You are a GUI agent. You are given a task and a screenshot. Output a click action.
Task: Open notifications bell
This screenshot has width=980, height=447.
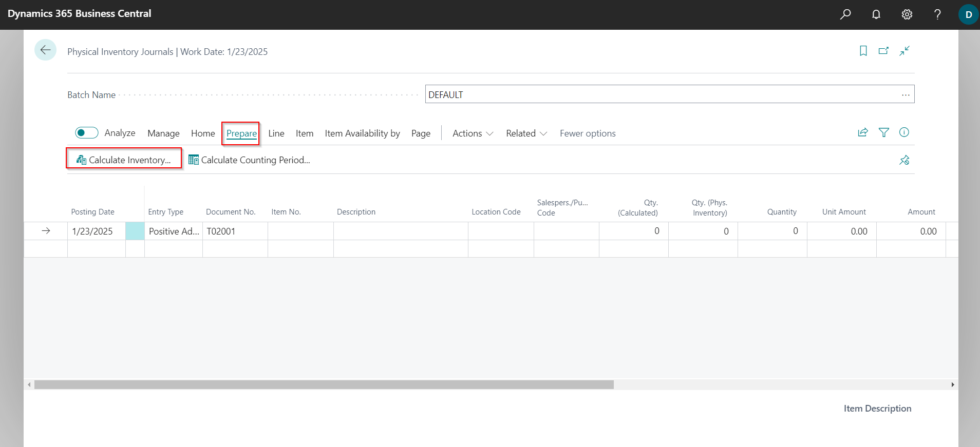point(876,14)
